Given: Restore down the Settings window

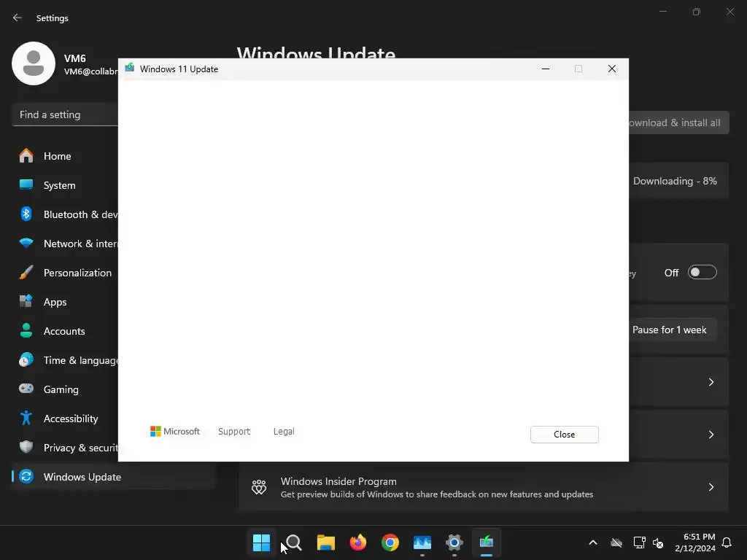Looking at the screenshot, I should pyautogui.click(x=697, y=12).
